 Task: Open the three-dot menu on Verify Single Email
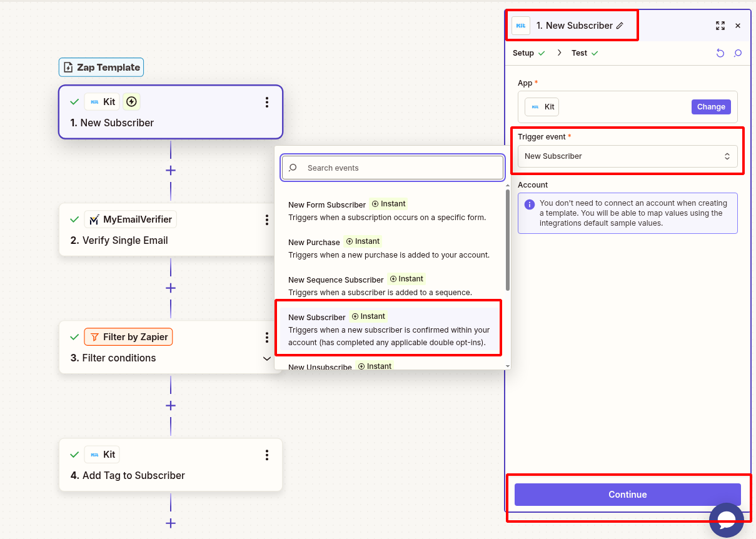[x=267, y=219]
